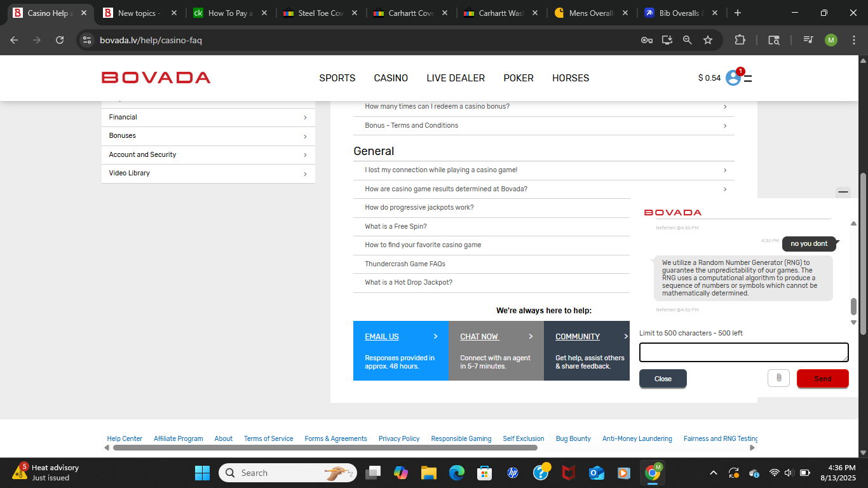
Task: Click the browser zoom magnifier icon
Action: pyautogui.click(x=687, y=40)
